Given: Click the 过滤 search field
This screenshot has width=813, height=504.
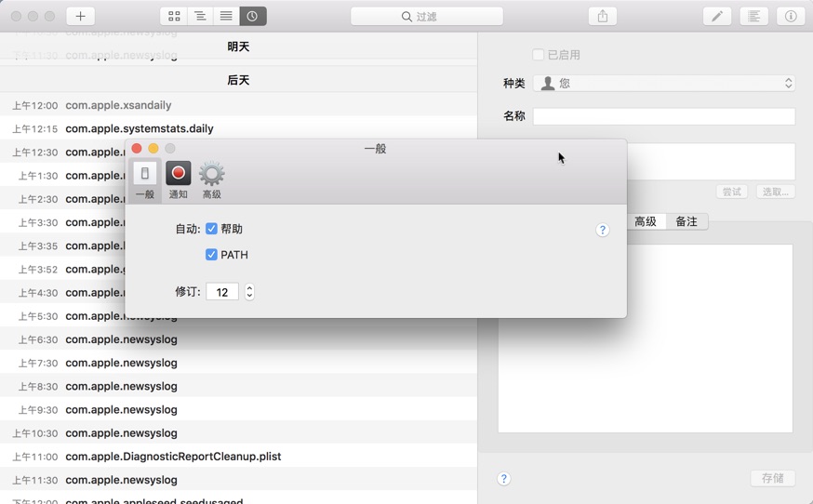Looking at the screenshot, I should (x=427, y=16).
